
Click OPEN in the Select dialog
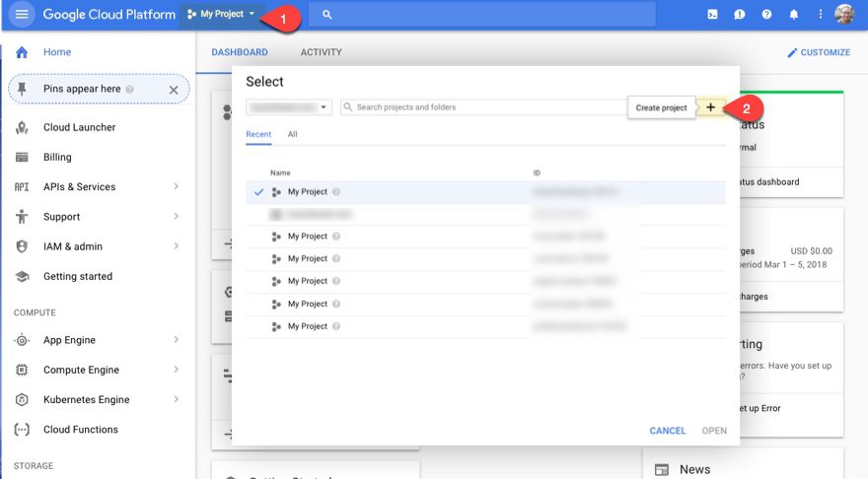pyautogui.click(x=714, y=431)
